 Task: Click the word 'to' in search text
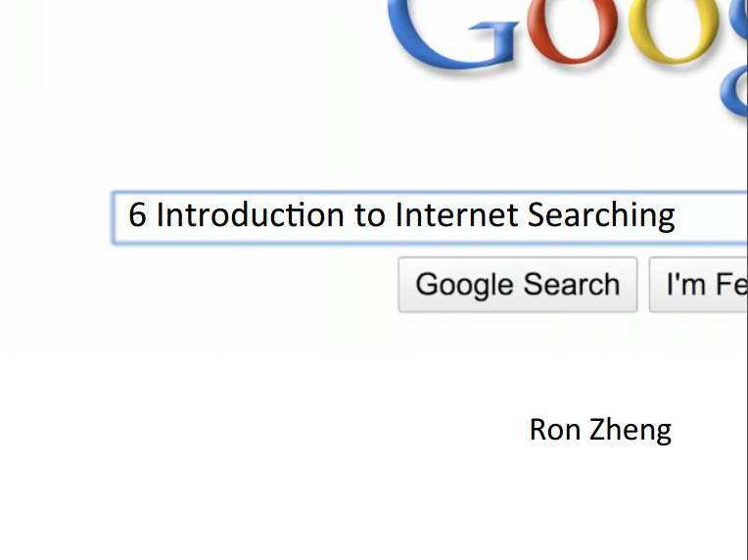pos(370,215)
